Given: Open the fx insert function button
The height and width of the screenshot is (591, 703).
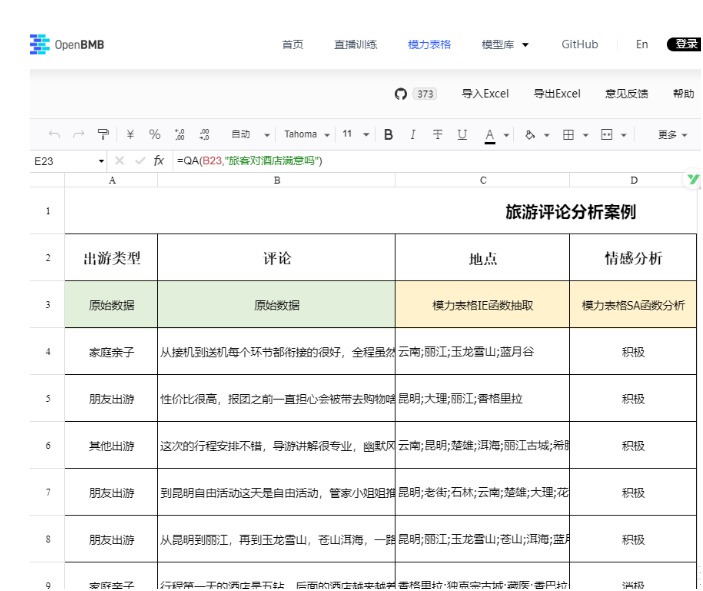Looking at the screenshot, I should [x=159, y=161].
